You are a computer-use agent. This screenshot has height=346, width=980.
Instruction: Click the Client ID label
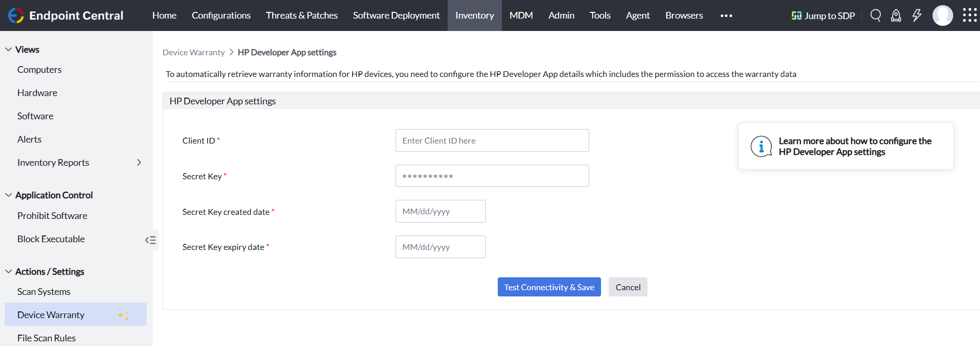tap(199, 140)
